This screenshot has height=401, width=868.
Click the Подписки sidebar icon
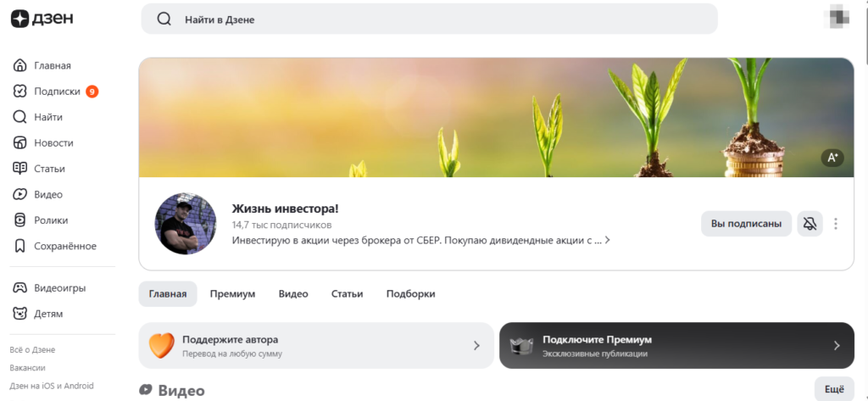click(x=20, y=92)
